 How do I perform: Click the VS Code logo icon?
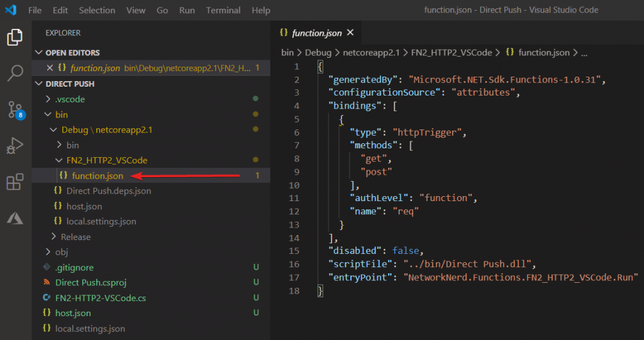[11, 10]
